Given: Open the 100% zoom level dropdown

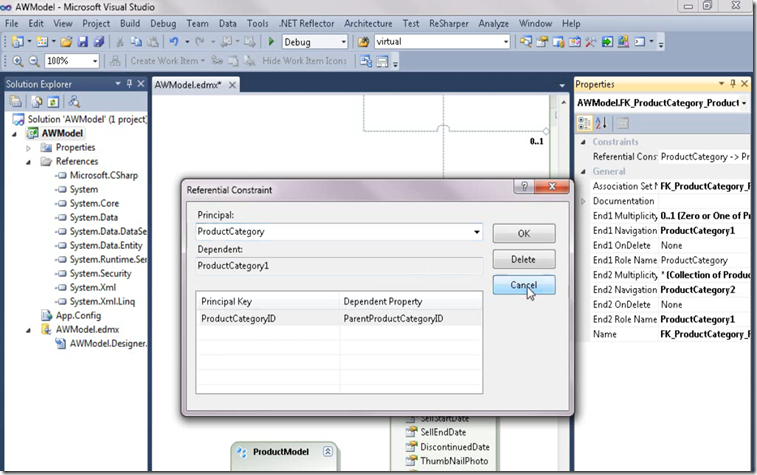Looking at the screenshot, I should (95, 61).
